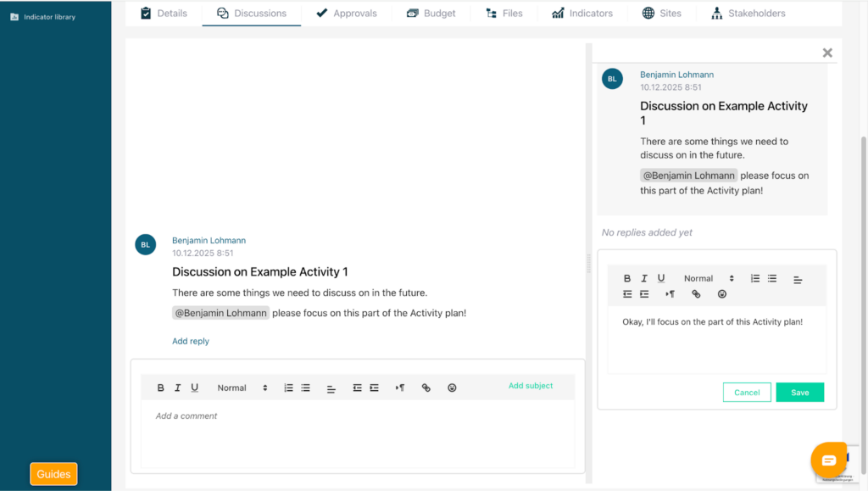Toggle underline in the main comment editor
Image resolution: width=868 pixels, height=491 pixels.
tap(194, 388)
